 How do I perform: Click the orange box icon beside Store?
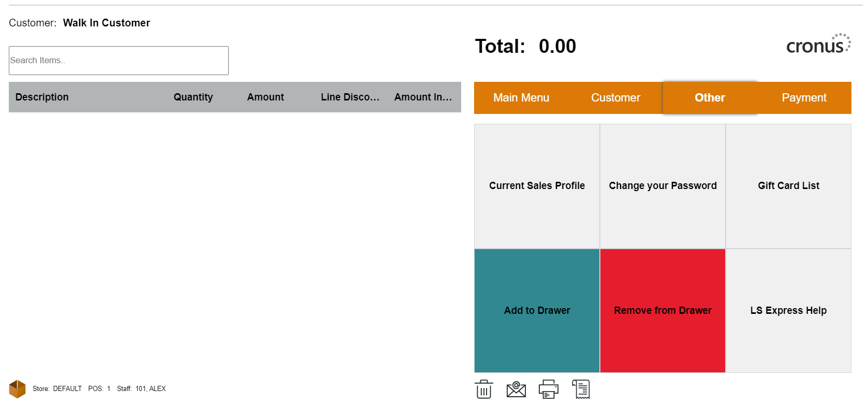(x=17, y=389)
